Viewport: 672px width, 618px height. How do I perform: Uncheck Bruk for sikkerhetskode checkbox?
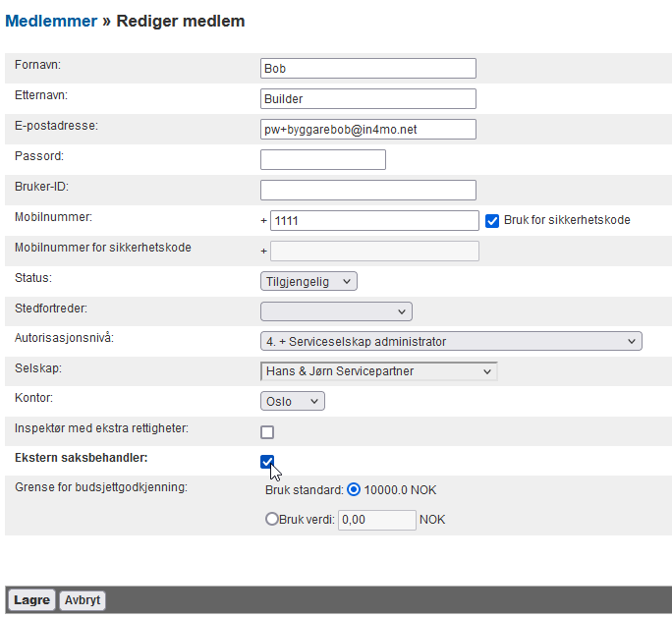pos(493,221)
